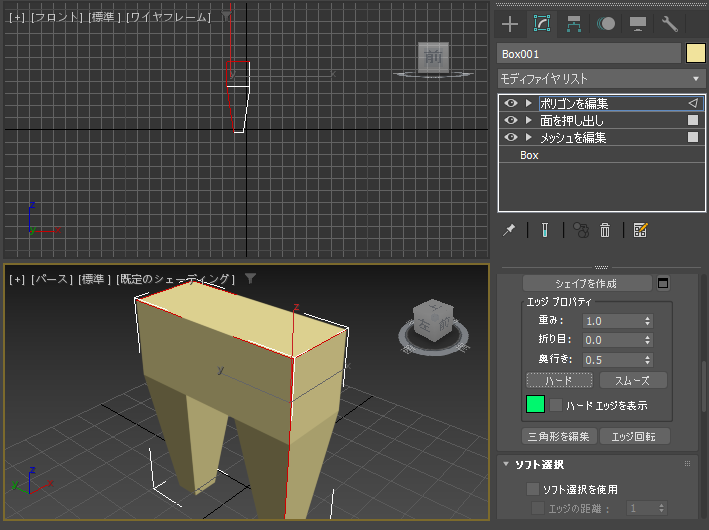709x530 pixels.
Task: Select the メッシュを編集 modifier in stack
Action: [x=573, y=137]
